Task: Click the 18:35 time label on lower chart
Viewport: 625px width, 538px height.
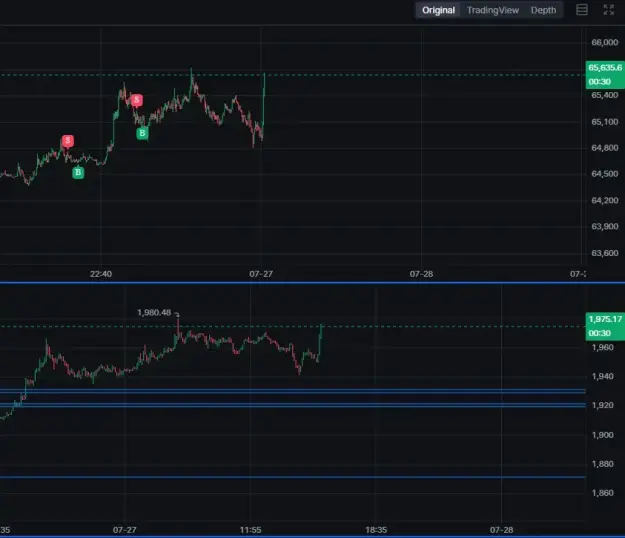Action: (x=376, y=530)
